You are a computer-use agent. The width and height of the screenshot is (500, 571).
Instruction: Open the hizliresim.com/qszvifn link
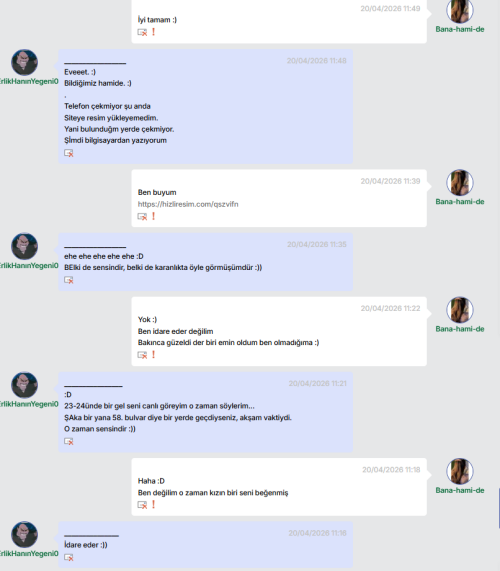coord(188,204)
